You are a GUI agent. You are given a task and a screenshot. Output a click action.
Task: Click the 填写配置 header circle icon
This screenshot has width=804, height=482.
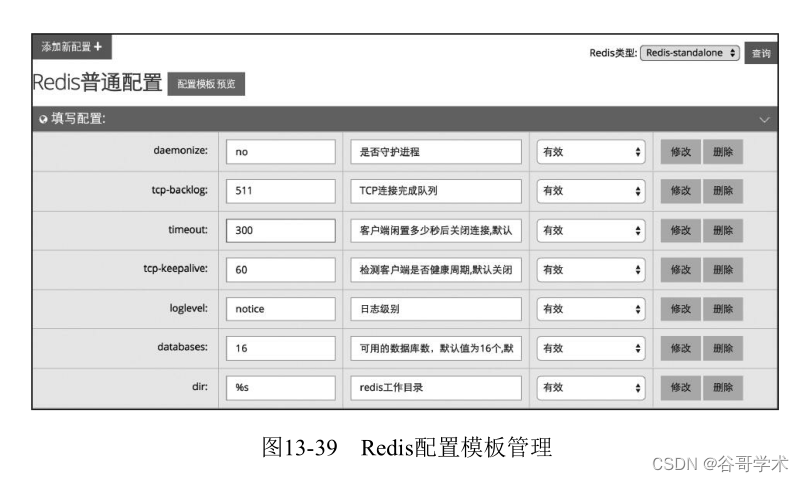click(43, 119)
